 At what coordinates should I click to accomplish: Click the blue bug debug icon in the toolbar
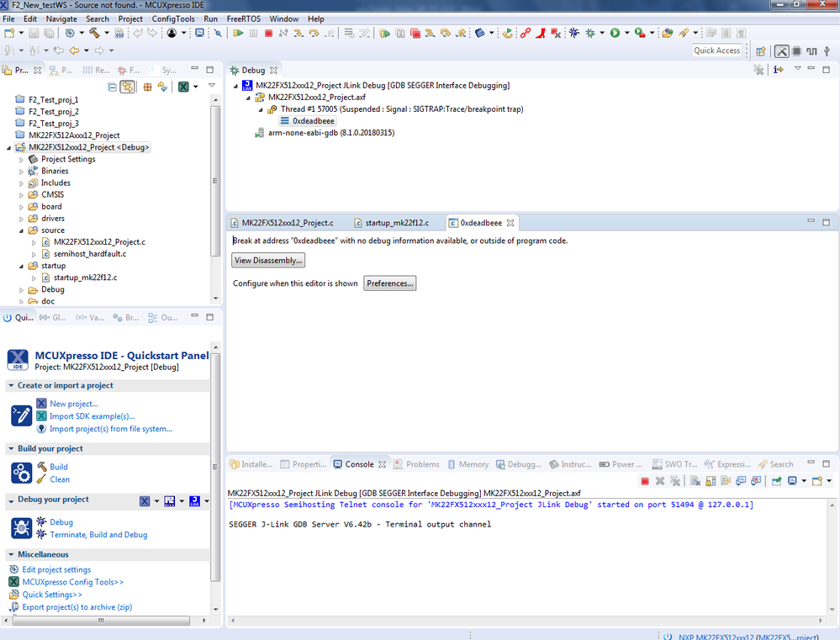click(573, 34)
